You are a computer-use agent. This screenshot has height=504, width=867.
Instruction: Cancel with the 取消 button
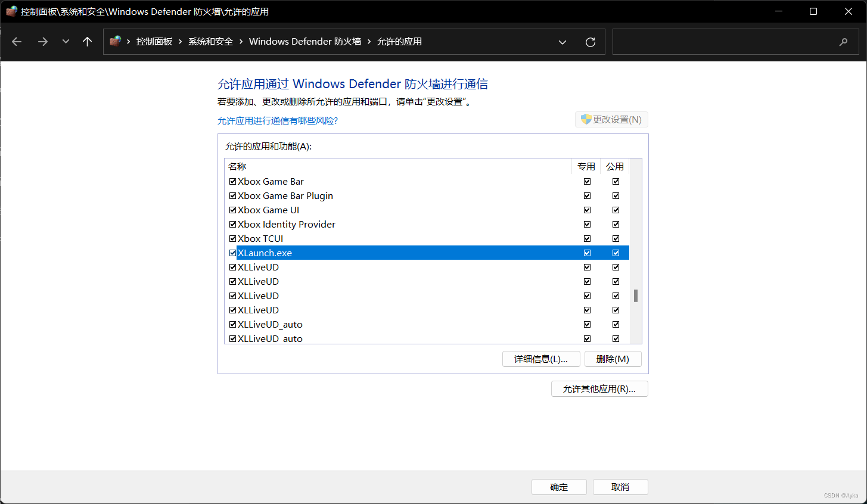tap(620, 487)
